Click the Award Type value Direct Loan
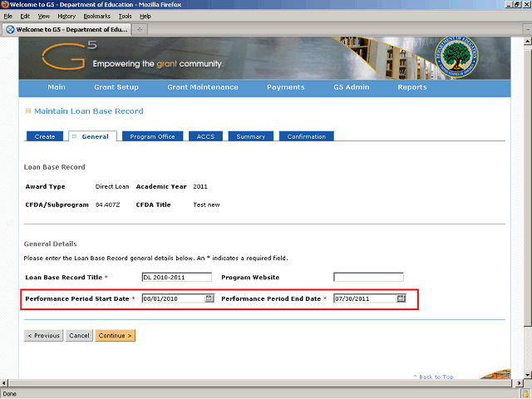532x399 pixels. tap(112, 186)
